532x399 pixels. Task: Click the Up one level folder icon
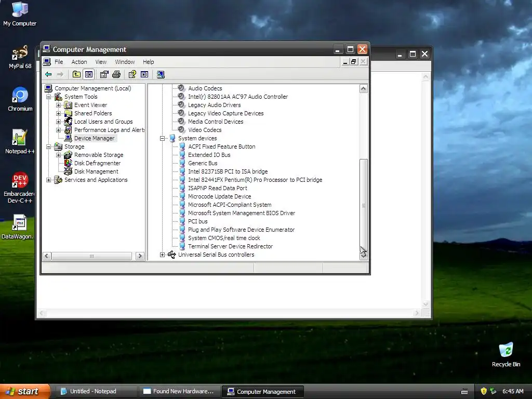76,74
